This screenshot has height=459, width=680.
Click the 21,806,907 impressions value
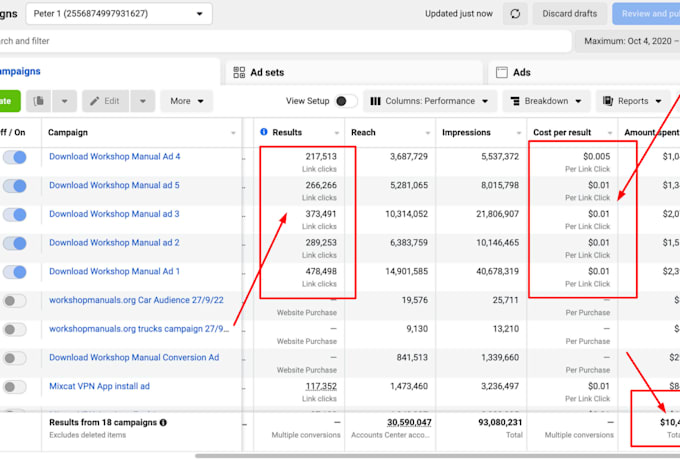pos(497,214)
